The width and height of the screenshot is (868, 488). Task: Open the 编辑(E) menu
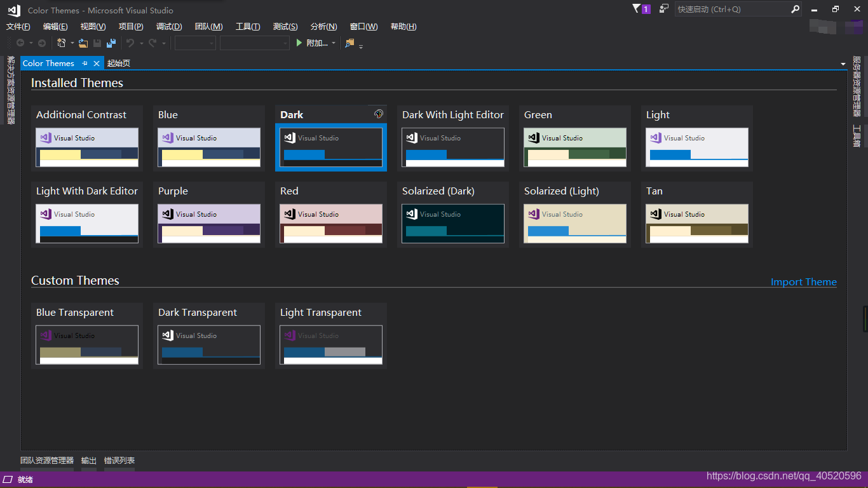(55, 27)
